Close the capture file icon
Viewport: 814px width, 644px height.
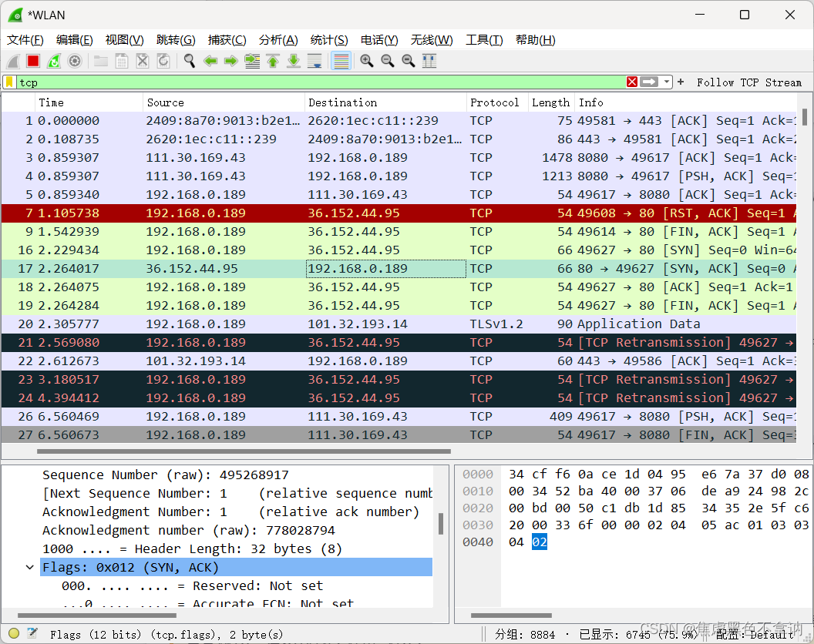[143, 61]
